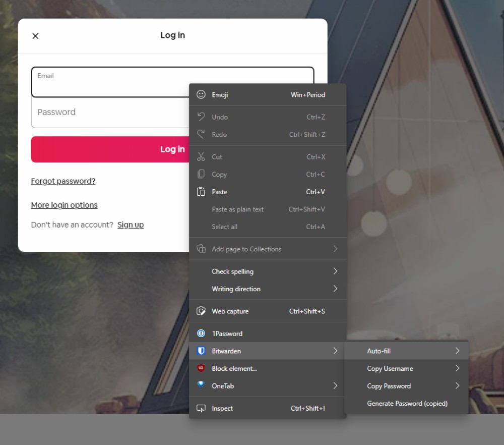This screenshot has height=445, width=504.
Task: Click the Copy icon in context menu
Action: (x=201, y=174)
